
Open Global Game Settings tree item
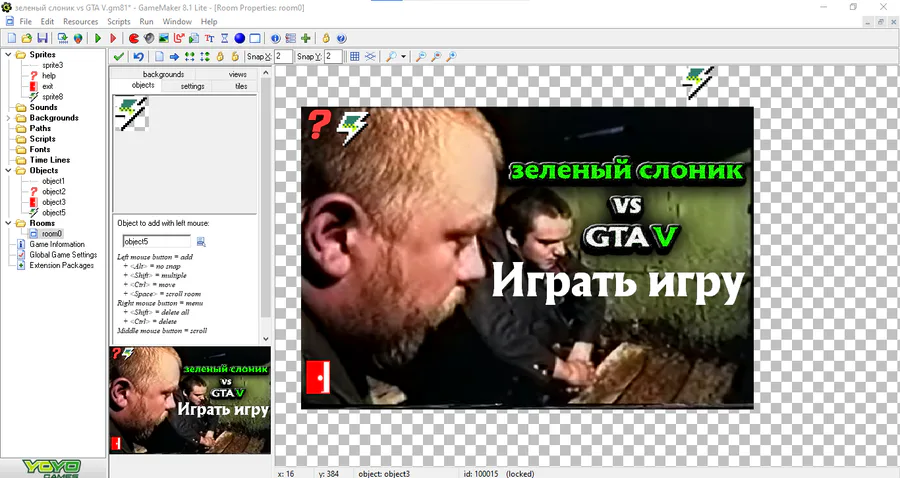pos(63,255)
